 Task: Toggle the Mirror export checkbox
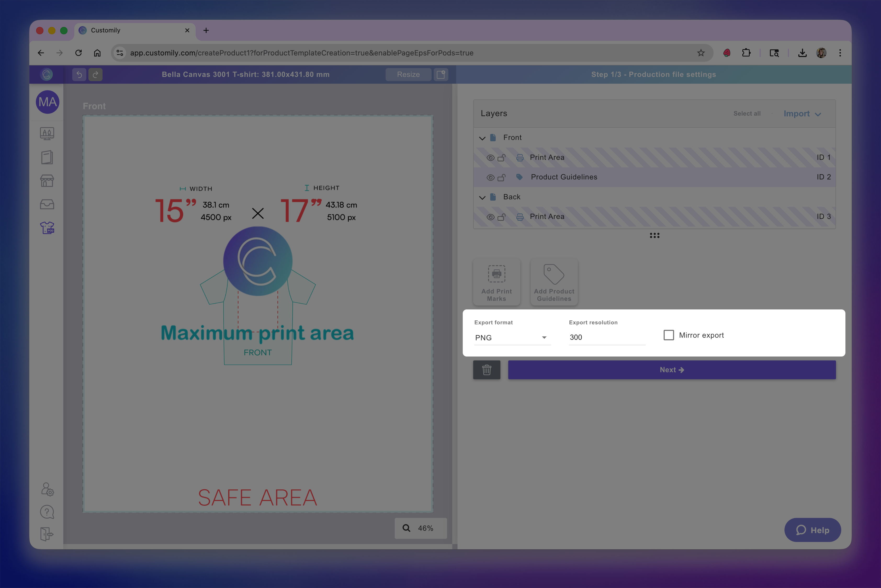click(x=669, y=335)
